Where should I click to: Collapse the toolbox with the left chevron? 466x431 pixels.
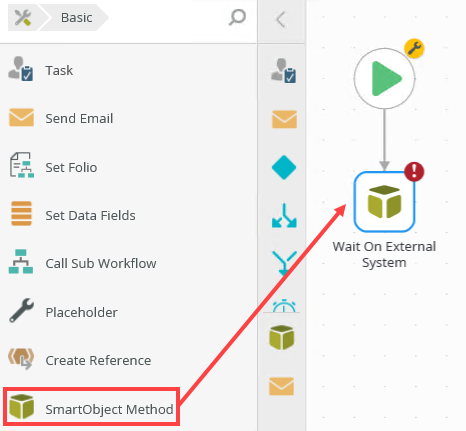point(281,19)
